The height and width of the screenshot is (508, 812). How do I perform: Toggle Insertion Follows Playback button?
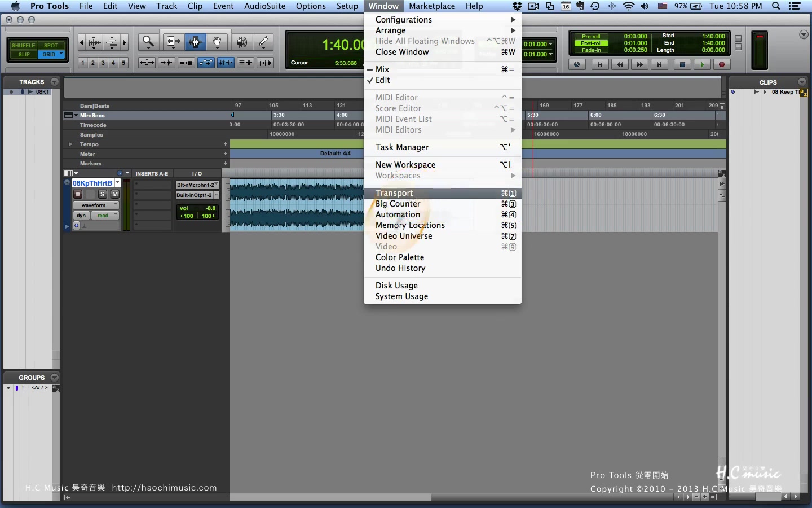(x=265, y=63)
